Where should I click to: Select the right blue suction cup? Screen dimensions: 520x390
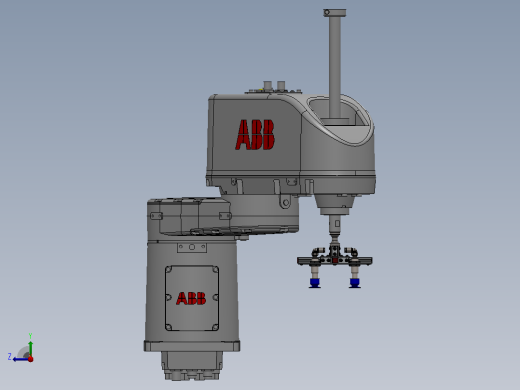(x=355, y=283)
